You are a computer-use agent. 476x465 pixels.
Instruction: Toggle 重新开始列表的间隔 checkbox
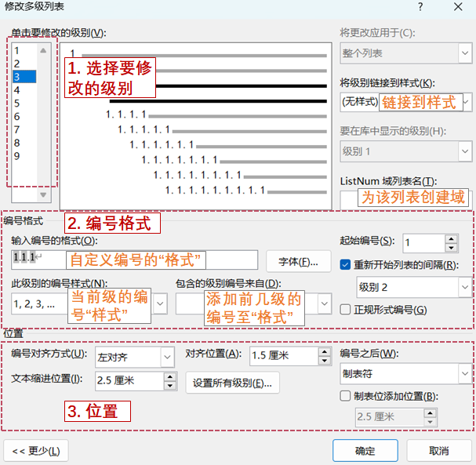[x=345, y=265]
